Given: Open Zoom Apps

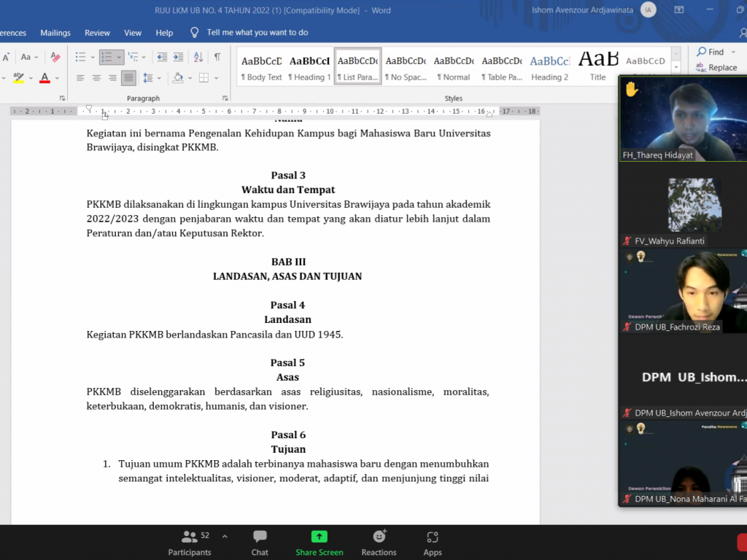Looking at the screenshot, I should [433, 542].
